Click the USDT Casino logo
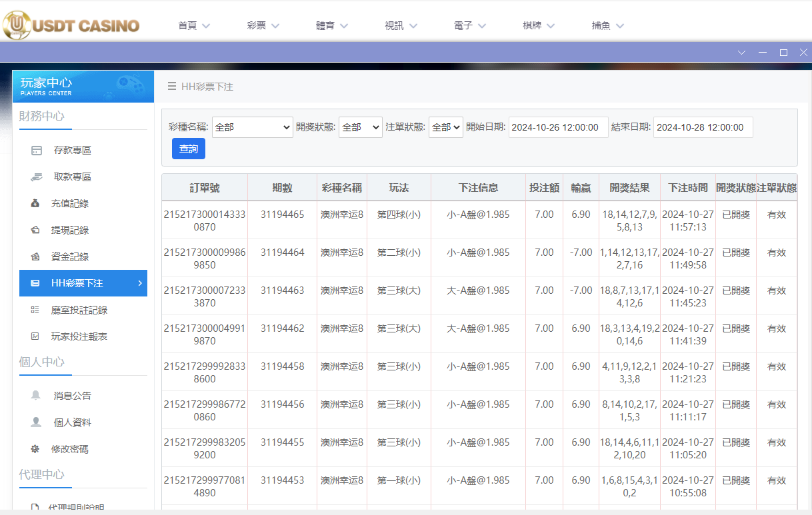Screen dimensions: 812x515 coord(71,25)
